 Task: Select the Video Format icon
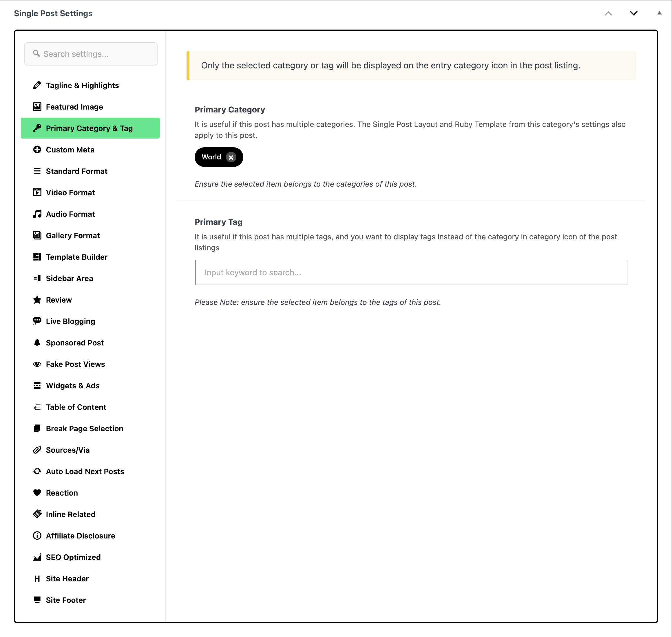[37, 192]
